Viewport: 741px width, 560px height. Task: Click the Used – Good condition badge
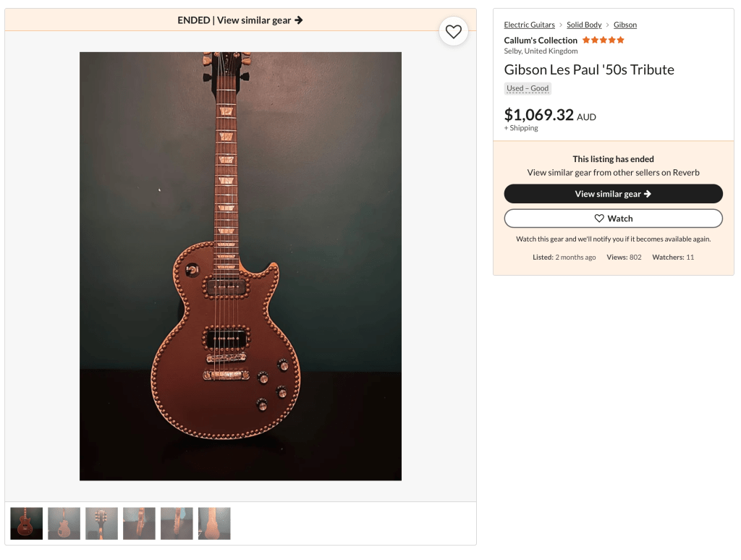coord(528,88)
